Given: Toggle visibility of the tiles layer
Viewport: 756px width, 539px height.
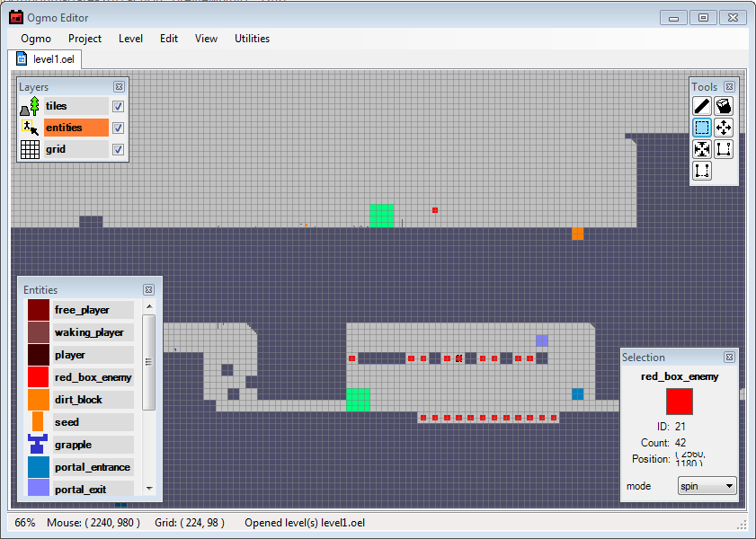Looking at the screenshot, I should point(118,106).
